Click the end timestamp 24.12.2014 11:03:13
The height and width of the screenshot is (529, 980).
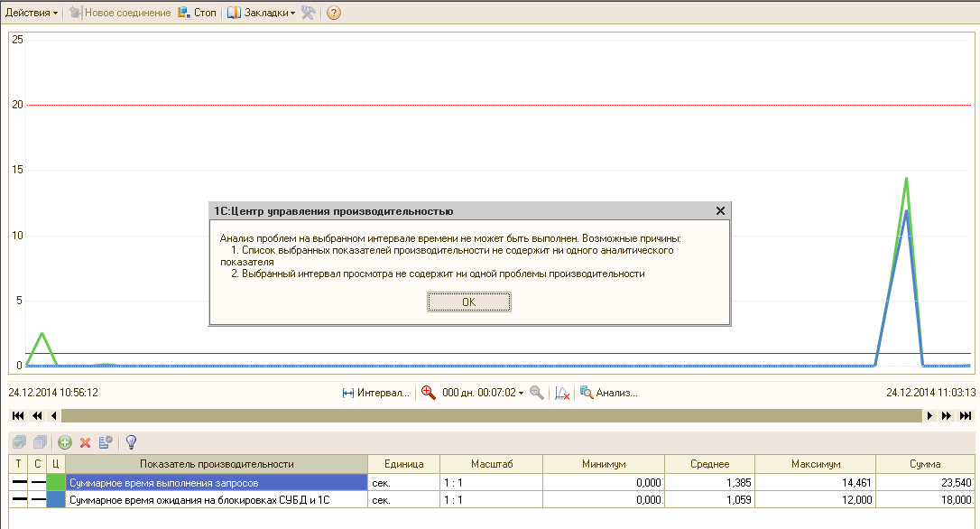[x=930, y=393]
